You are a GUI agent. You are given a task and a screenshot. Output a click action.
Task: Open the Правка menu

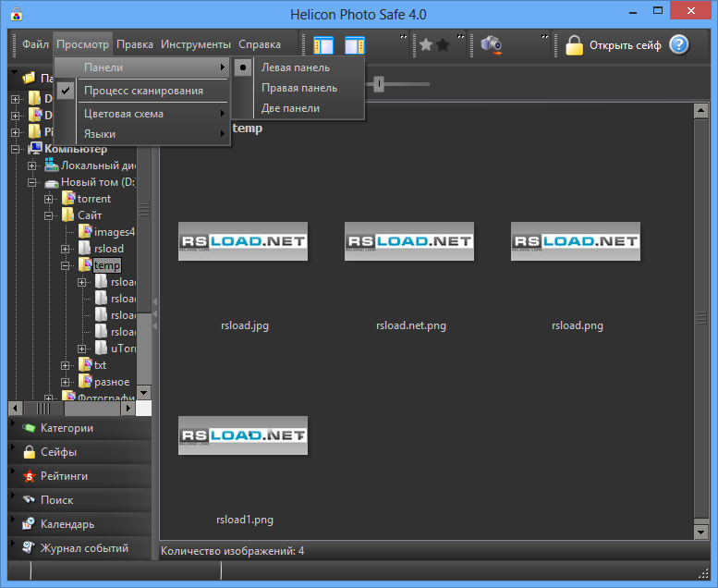tap(135, 44)
